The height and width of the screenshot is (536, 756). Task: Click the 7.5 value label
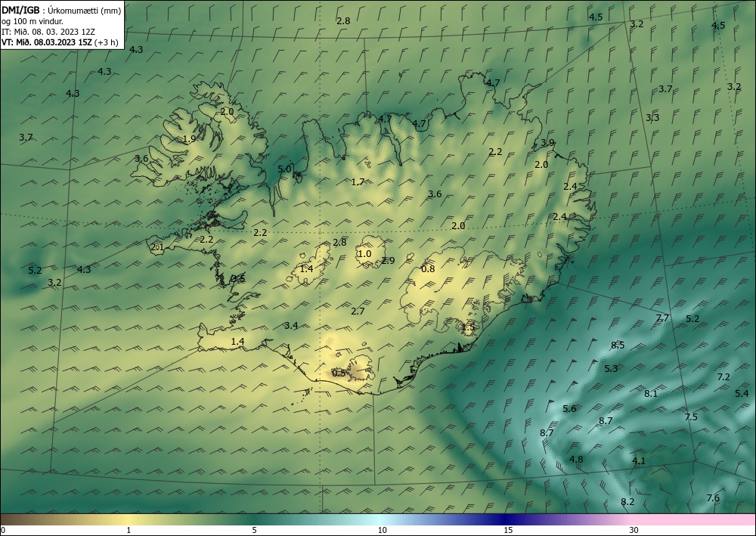(691, 417)
